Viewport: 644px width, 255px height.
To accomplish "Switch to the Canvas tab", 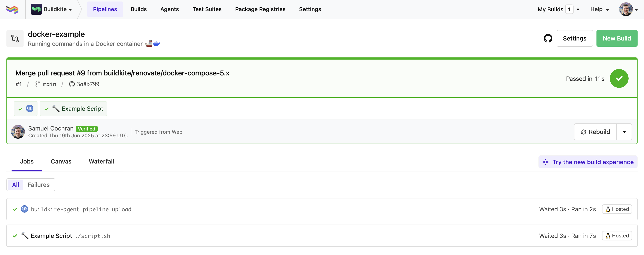I will 61,161.
